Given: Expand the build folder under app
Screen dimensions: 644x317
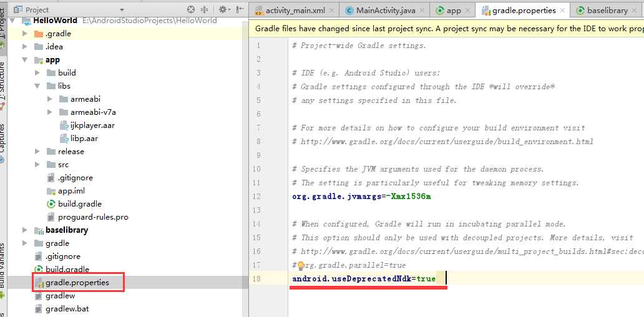Looking at the screenshot, I should (x=37, y=72).
